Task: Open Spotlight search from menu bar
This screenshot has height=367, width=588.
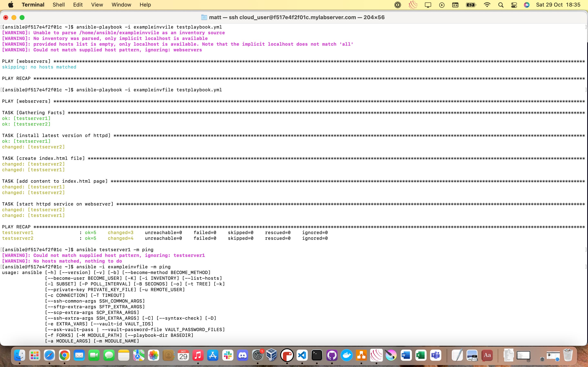Action: [x=501, y=5]
